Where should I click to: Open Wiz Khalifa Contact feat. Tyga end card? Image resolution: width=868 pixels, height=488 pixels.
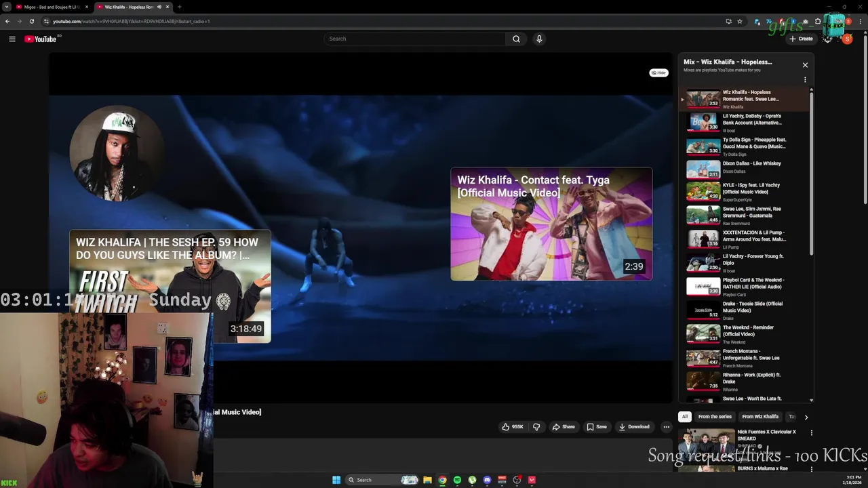[551, 224]
